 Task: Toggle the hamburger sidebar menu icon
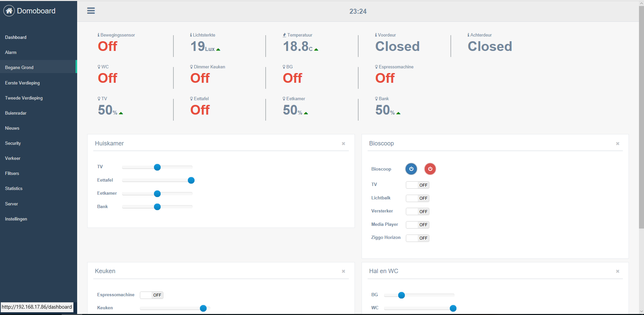[x=91, y=11]
